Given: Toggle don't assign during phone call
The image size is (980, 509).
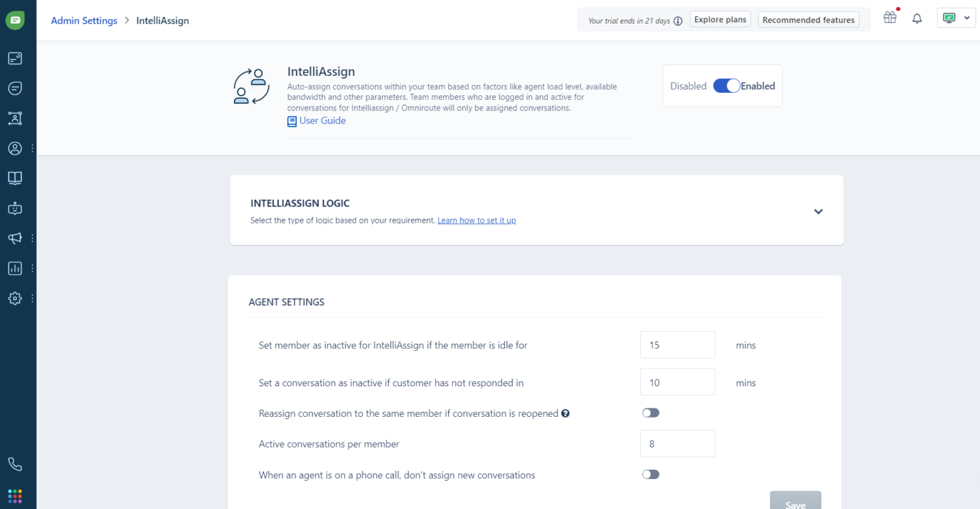Looking at the screenshot, I should coord(651,474).
